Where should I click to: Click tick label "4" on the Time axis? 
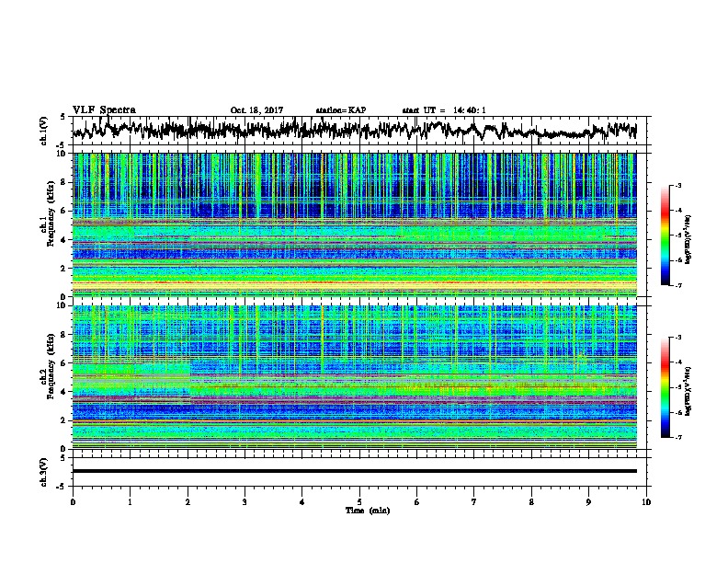point(302,502)
